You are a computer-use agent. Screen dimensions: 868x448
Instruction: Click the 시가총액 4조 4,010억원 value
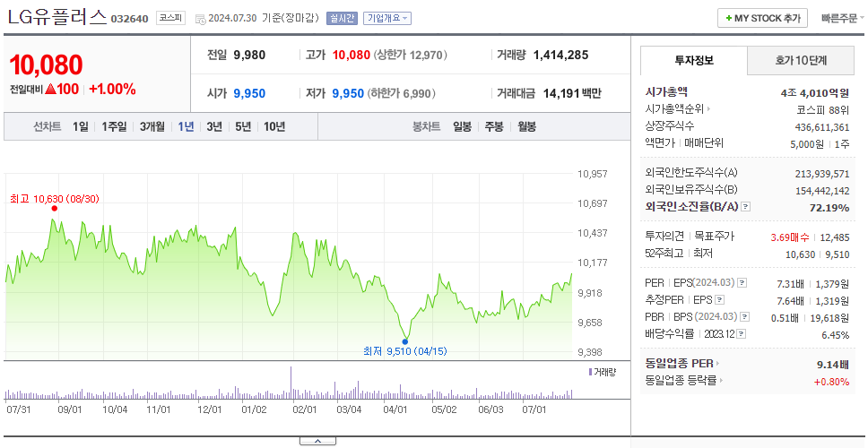815,93
